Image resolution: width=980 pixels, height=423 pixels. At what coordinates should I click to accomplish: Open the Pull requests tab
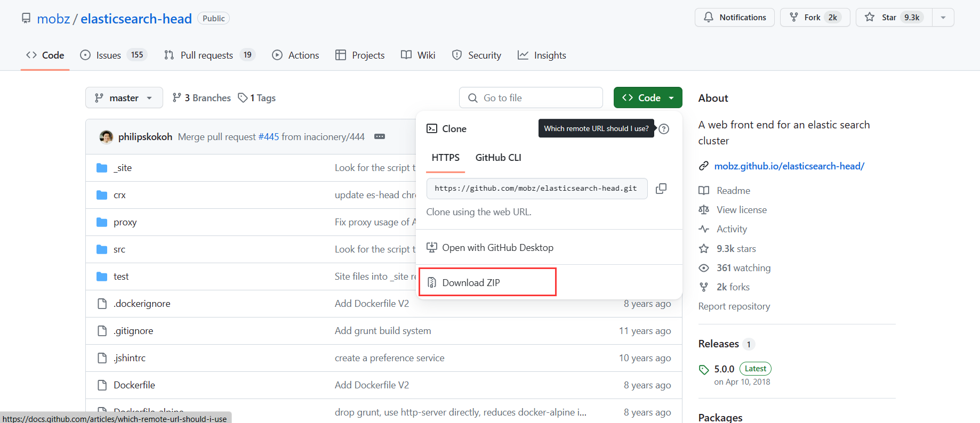click(x=210, y=55)
